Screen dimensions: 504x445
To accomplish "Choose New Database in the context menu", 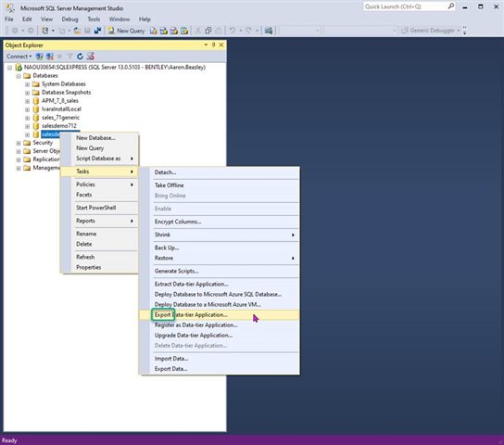I will click(x=99, y=138).
